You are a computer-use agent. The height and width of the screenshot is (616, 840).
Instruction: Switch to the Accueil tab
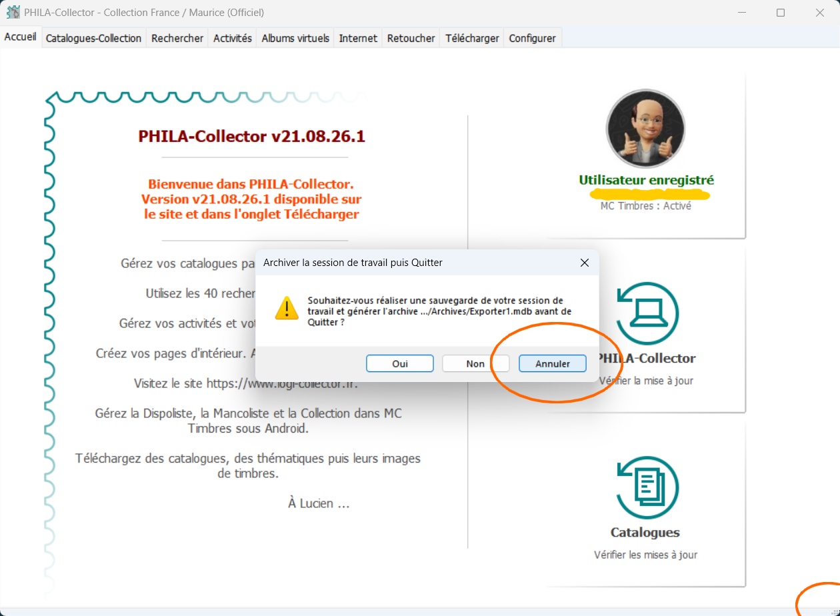21,37
